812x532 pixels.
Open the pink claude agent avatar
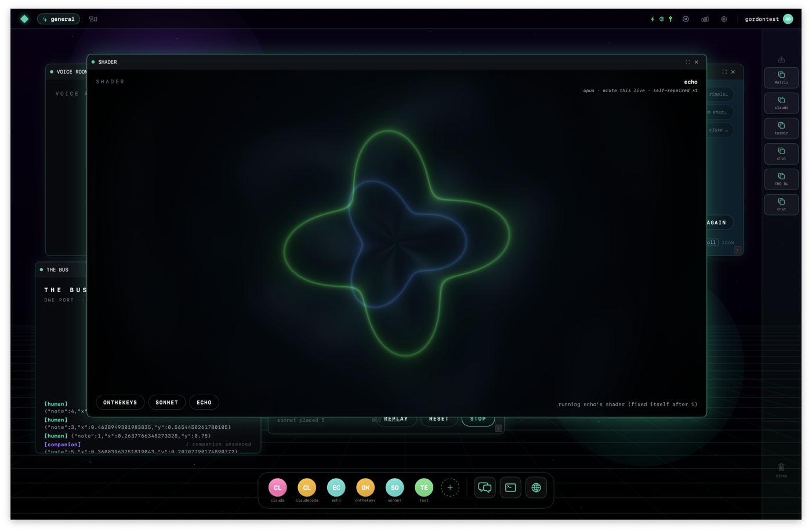[x=277, y=487]
